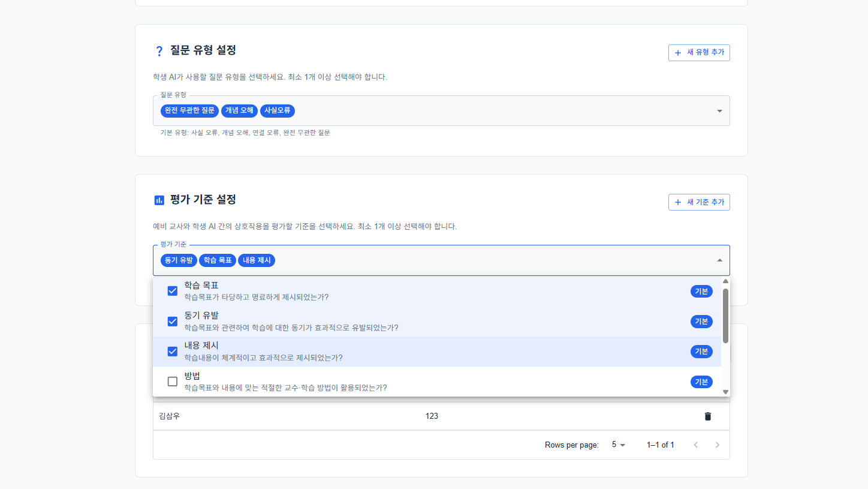Go to next table page
The width and height of the screenshot is (868, 489).
pyautogui.click(x=718, y=445)
